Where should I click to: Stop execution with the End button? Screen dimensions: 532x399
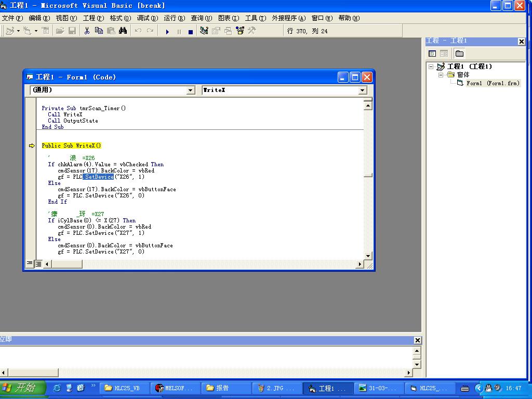[191, 31]
